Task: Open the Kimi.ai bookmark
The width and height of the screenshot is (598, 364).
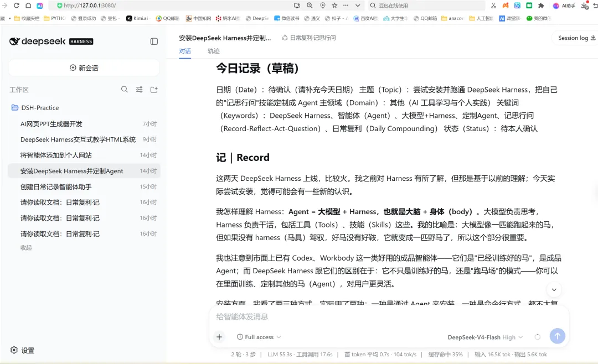Action: click(137, 18)
